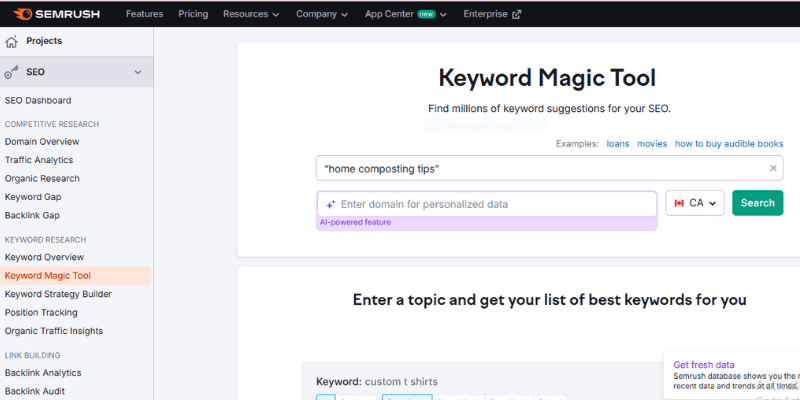Click the 'Enter domain for personalized data' field
Viewport: 800px width, 400px height.
point(487,204)
